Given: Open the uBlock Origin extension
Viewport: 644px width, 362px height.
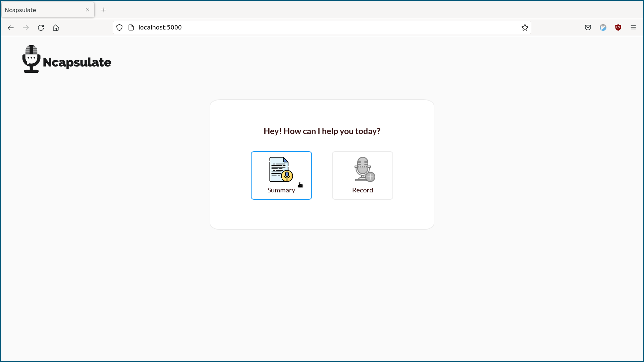Looking at the screenshot, I should coord(618,27).
